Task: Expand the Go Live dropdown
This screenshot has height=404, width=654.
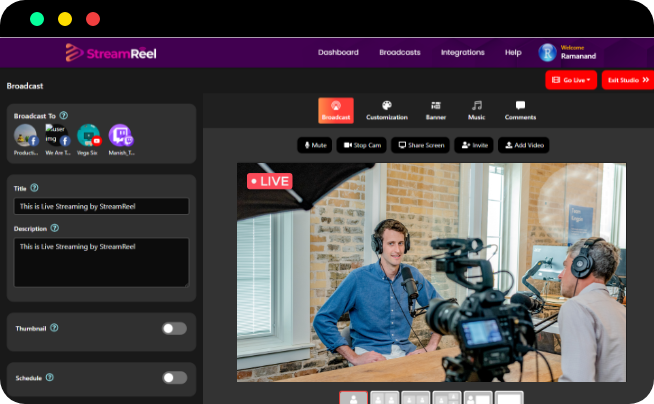Action: [x=571, y=79]
